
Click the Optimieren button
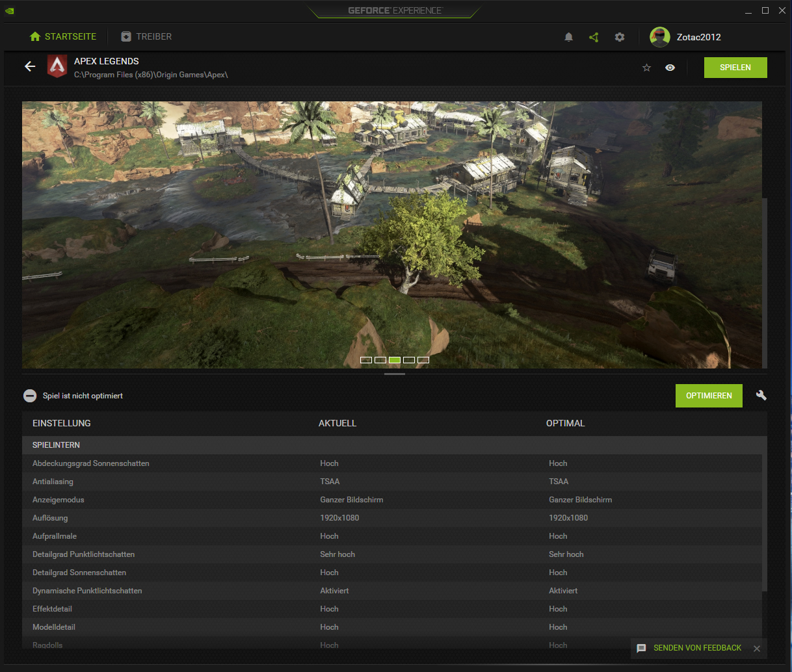click(x=709, y=396)
